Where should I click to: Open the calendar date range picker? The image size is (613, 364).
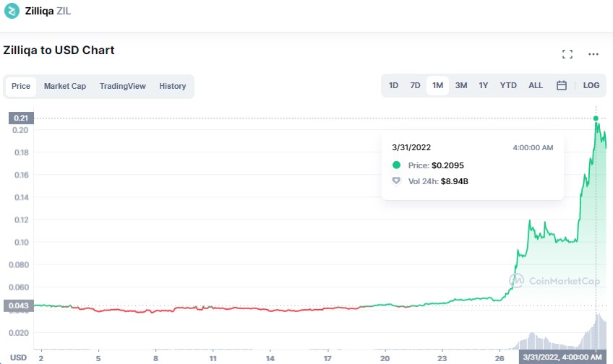tap(562, 85)
